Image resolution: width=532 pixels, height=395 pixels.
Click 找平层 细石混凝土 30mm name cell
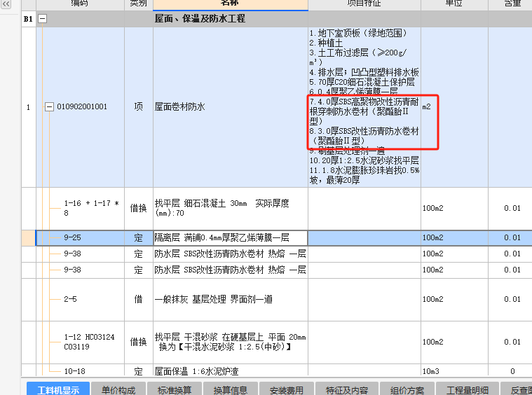pyautogui.click(x=231, y=208)
